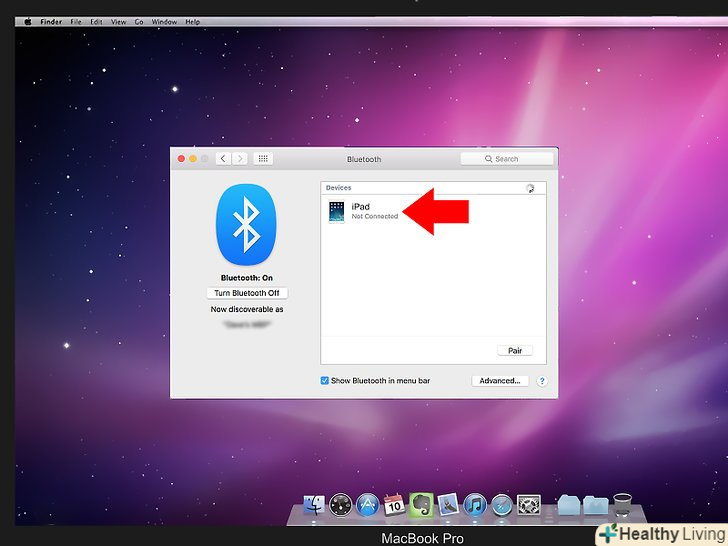728x546 pixels.
Task: Open Finder from the Dock
Action: coord(314,505)
